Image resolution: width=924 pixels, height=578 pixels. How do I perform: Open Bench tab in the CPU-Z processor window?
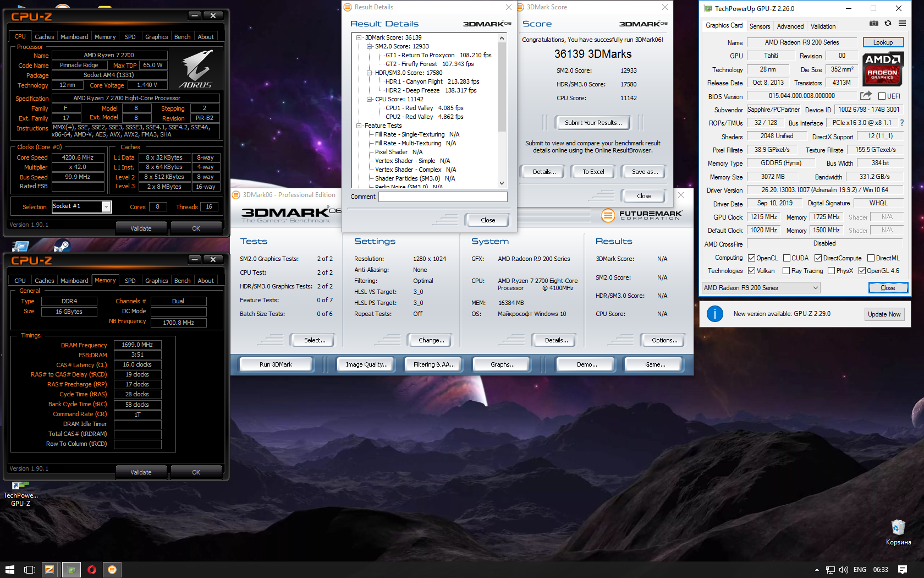182,37
